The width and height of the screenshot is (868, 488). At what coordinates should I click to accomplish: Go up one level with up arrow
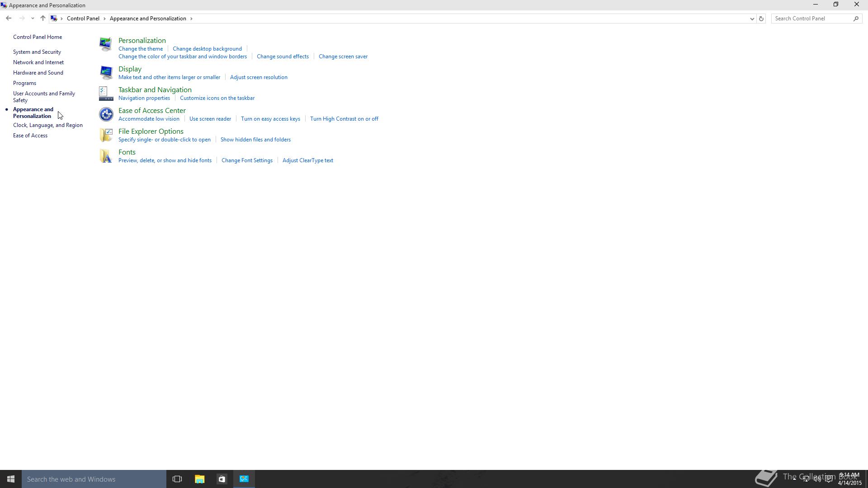point(43,19)
